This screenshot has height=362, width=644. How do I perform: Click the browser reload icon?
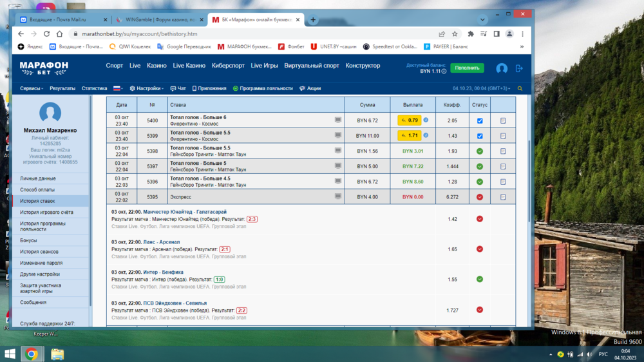pyautogui.click(x=46, y=33)
